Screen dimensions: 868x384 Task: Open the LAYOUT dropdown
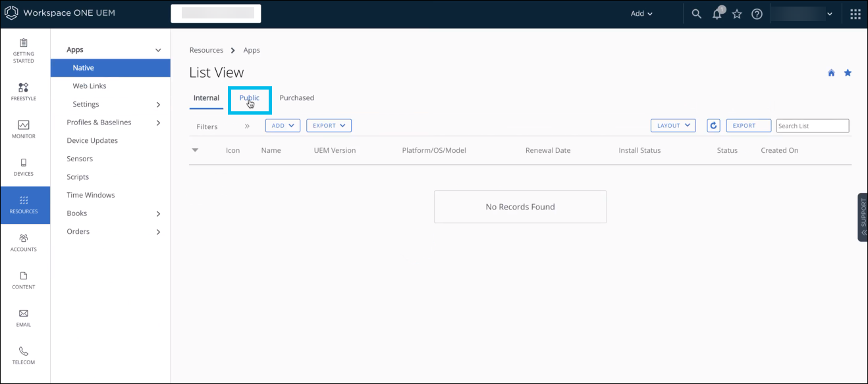pos(673,126)
